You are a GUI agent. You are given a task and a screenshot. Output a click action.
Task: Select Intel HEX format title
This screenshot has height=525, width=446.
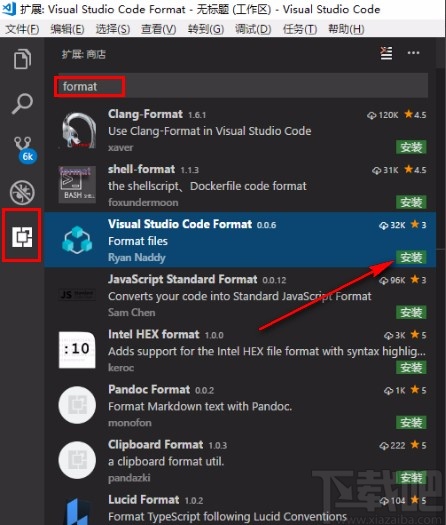(x=154, y=334)
